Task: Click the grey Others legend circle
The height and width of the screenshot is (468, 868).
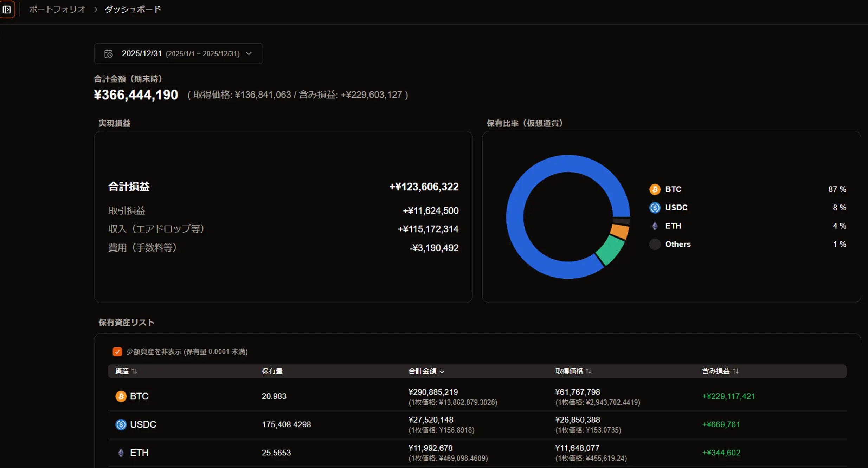Action: (655, 244)
